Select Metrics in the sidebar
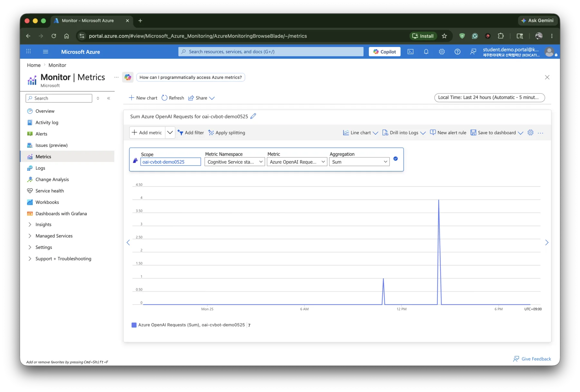The height and width of the screenshot is (392, 580). click(68, 157)
